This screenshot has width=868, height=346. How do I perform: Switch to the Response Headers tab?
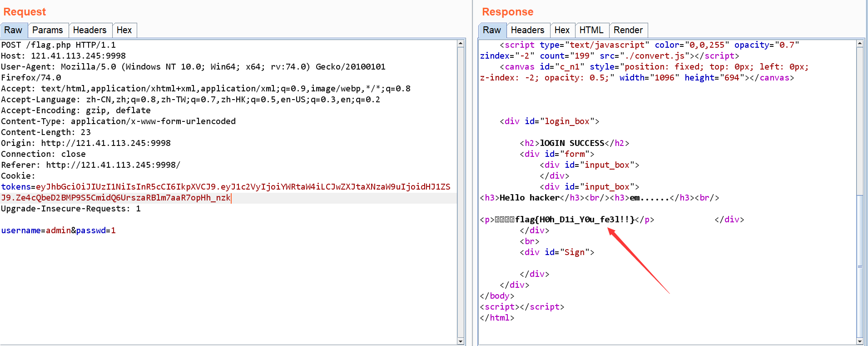pos(527,30)
